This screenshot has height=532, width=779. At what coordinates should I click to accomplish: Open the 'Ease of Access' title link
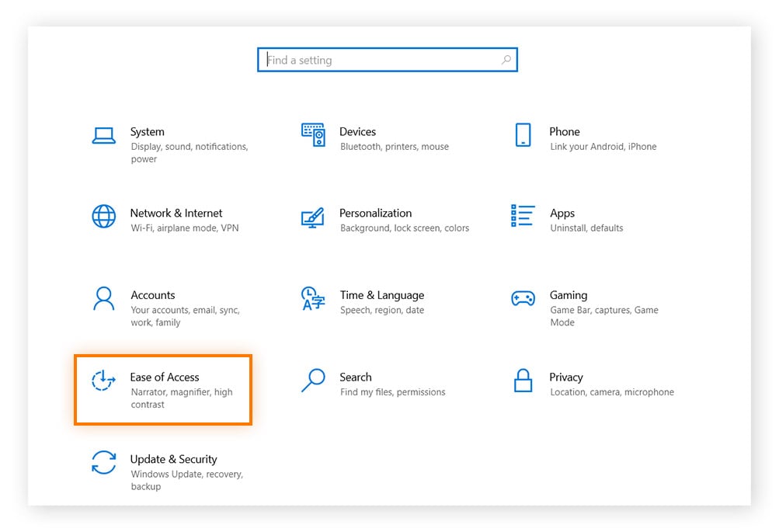point(165,377)
